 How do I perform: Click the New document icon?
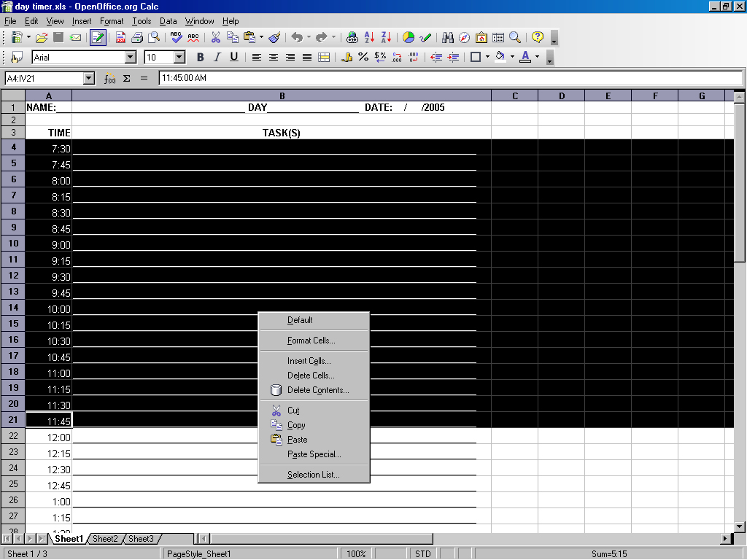tap(18, 38)
